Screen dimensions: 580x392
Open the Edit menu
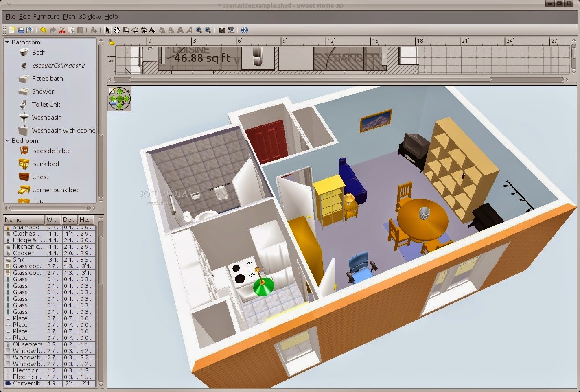coord(24,17)
